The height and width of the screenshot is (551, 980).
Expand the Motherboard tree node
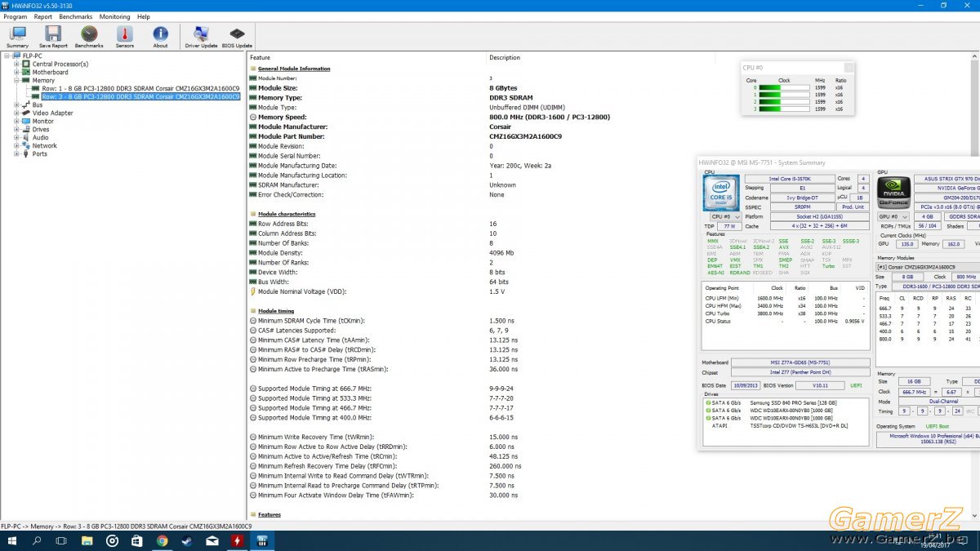[16, 72]
